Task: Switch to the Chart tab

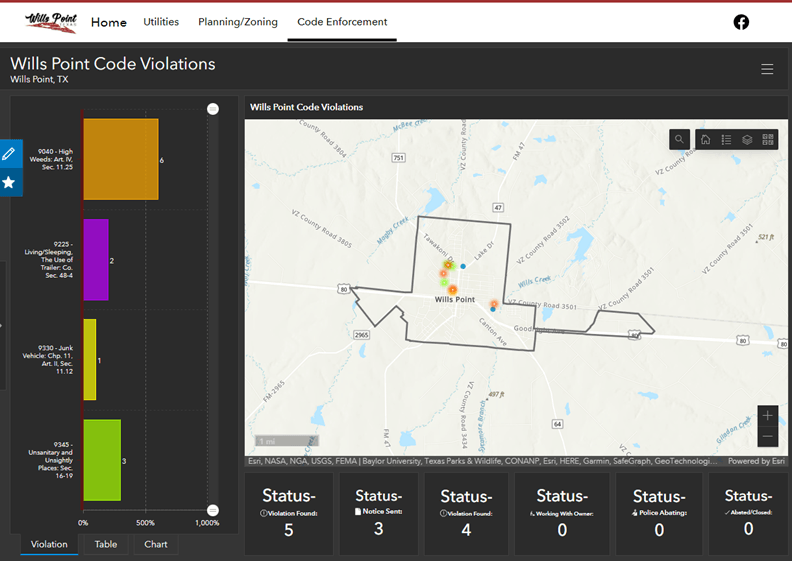Action: pos(156,544)
